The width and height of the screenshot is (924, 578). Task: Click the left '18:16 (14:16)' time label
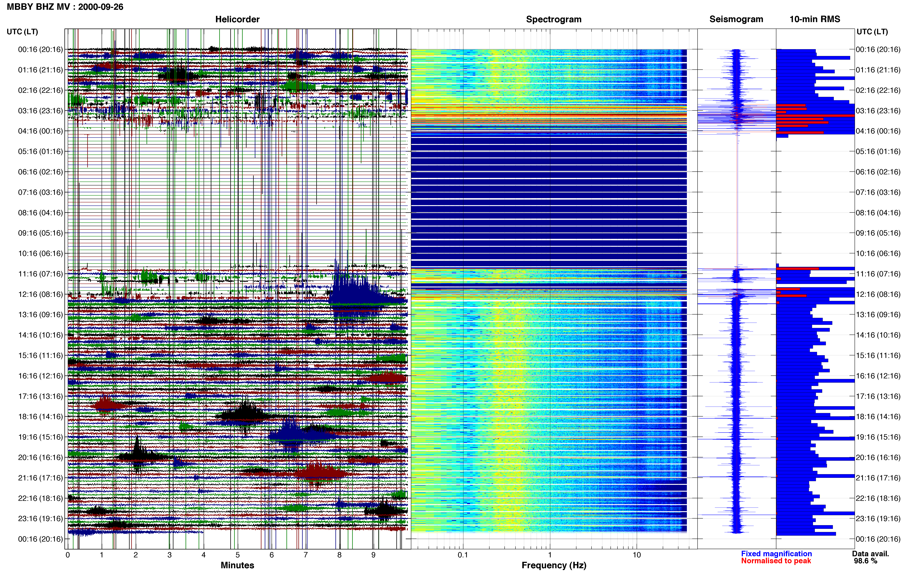[x=41, y=417]
